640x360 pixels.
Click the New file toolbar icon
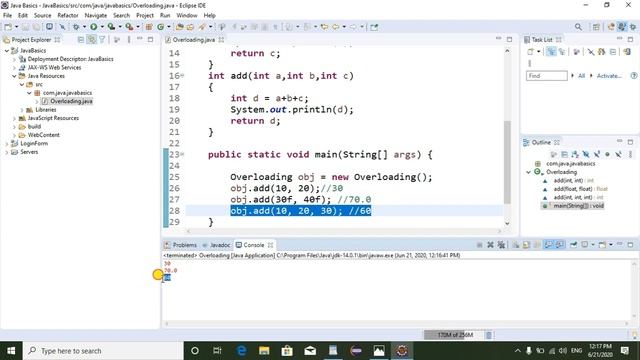[8, 27]
